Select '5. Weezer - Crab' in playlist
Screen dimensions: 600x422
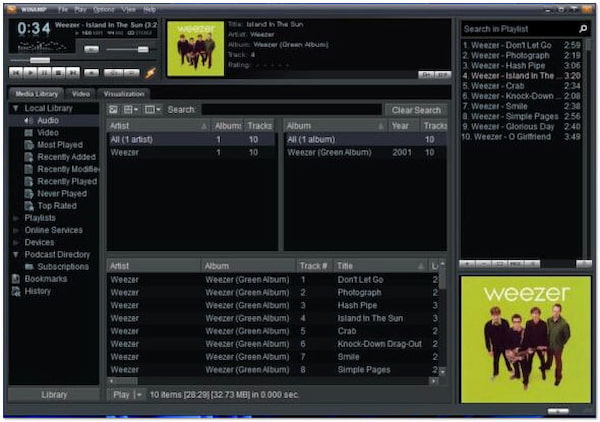[x=521, y=86]
